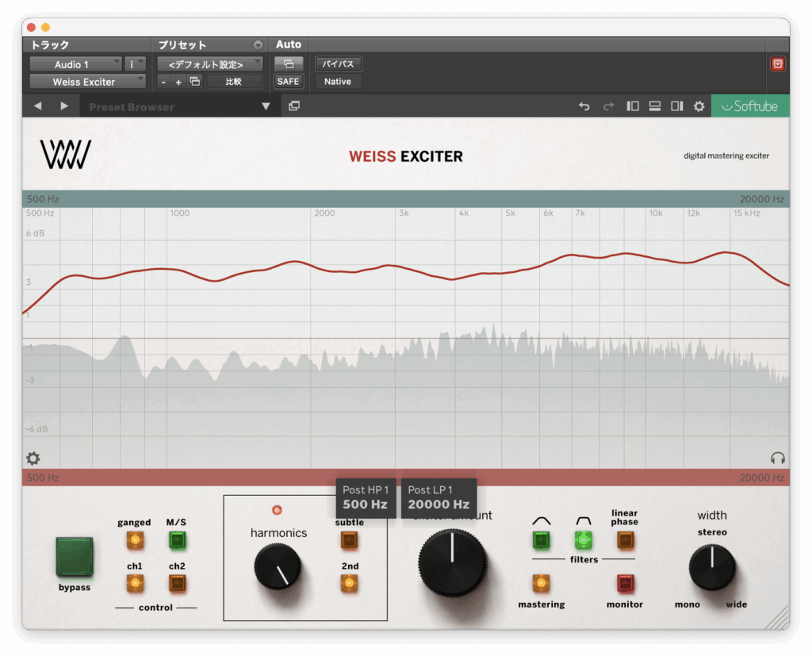812x656 pixels.
Task: Toggle the M/S mode button
Action: tap(177, 540)
